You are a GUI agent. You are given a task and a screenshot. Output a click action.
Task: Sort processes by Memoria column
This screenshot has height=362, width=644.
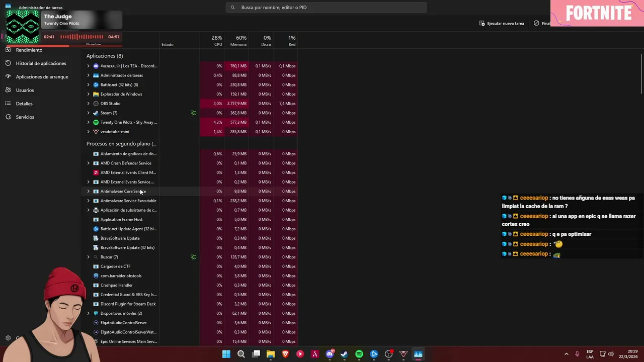click(x=236, y=41)
